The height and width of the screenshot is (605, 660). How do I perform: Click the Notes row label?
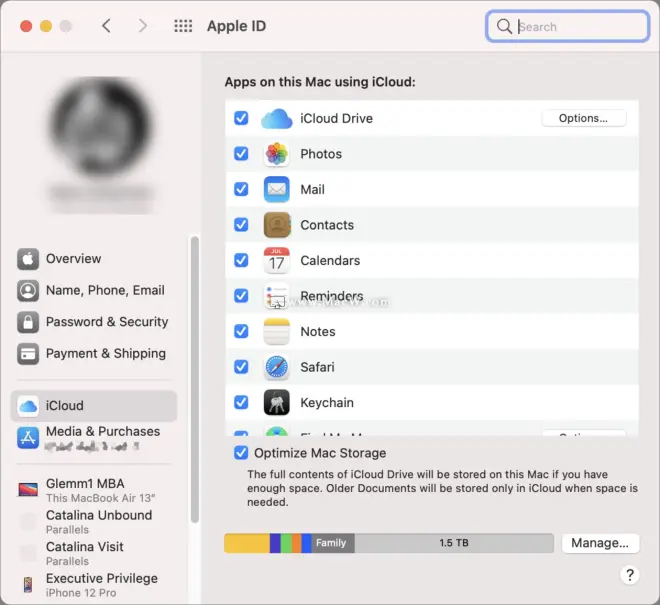pyautogui.click(x=318, y=332)
